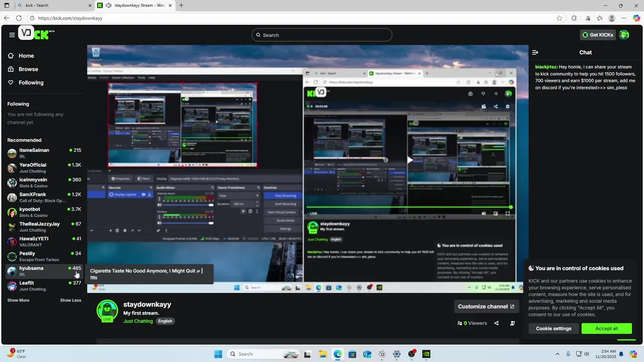This screenshot has height=362, width=644.
Task: Open Task View on the taskbar
Action: pyautogui.click(x=307, y=354)
